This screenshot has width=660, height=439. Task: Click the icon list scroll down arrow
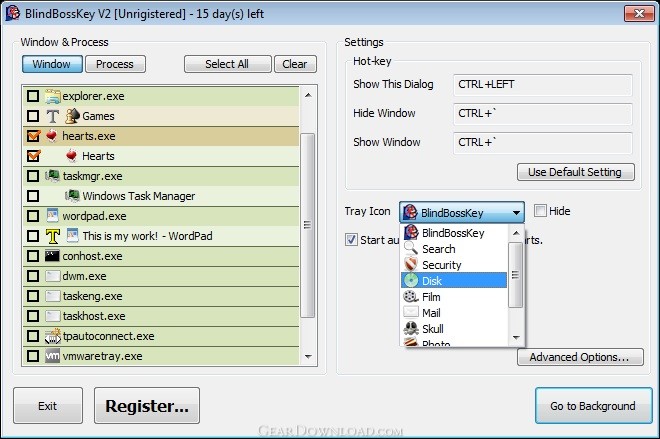pos(516,338)
